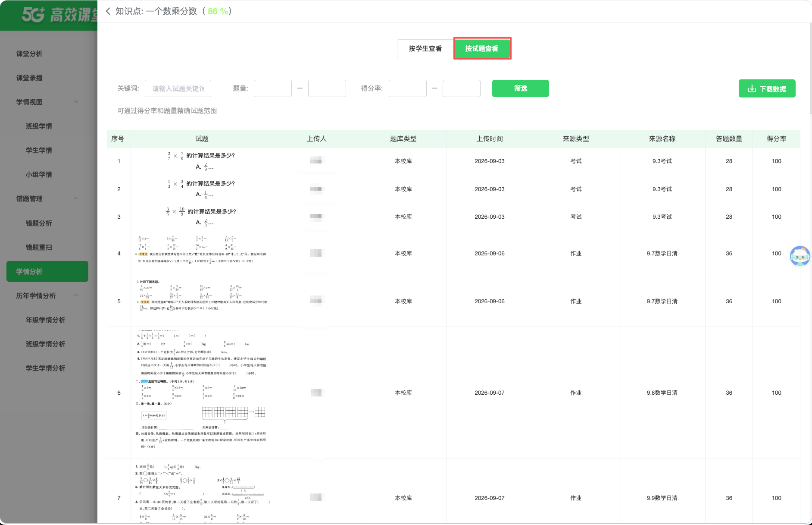Screen dimensions: 812x525
Task: Click source name 9.9数学日清
Action: (662, 498)
